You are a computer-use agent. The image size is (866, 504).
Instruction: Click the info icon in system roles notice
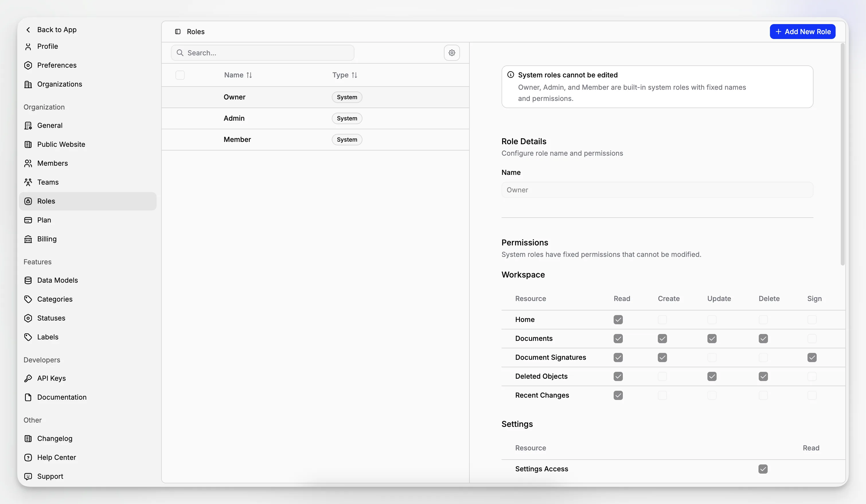(x=511, y=75)
